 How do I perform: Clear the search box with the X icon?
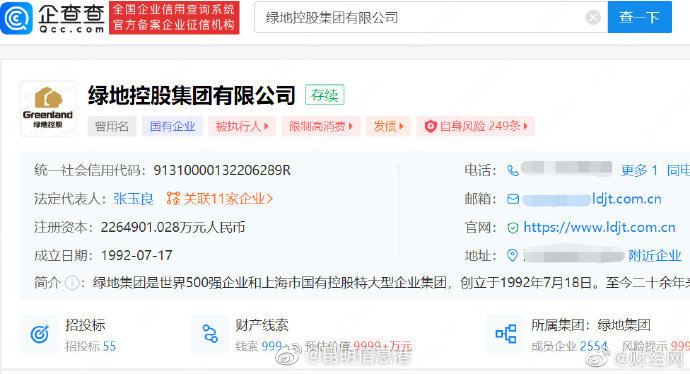(593, 18)
